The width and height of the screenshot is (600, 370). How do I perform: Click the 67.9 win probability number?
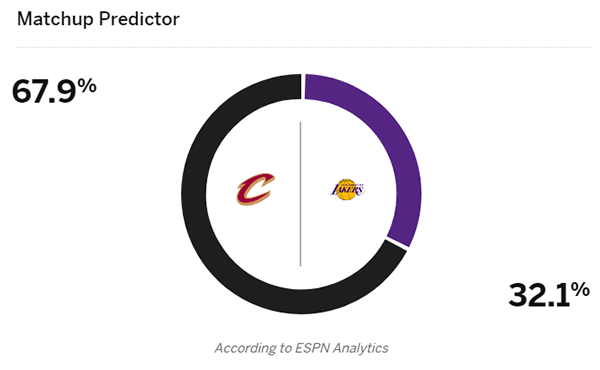pyautogui.click(x=44, y=91)
